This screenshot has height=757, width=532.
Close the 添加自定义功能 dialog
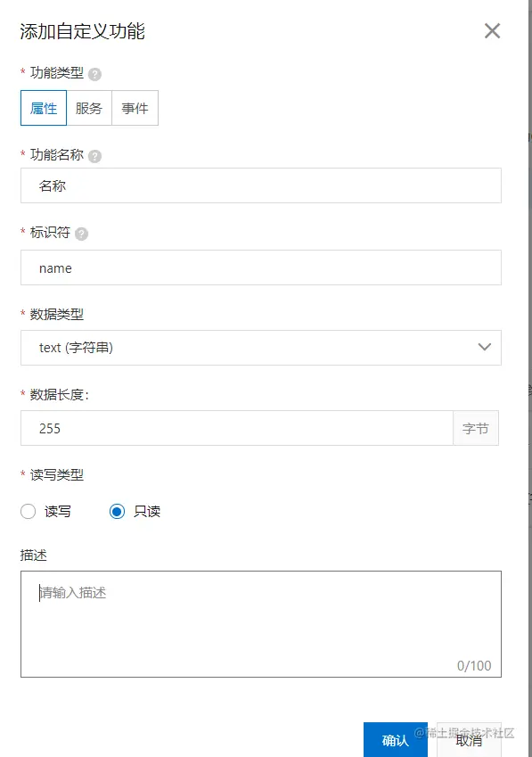click(x=492, y=31)
